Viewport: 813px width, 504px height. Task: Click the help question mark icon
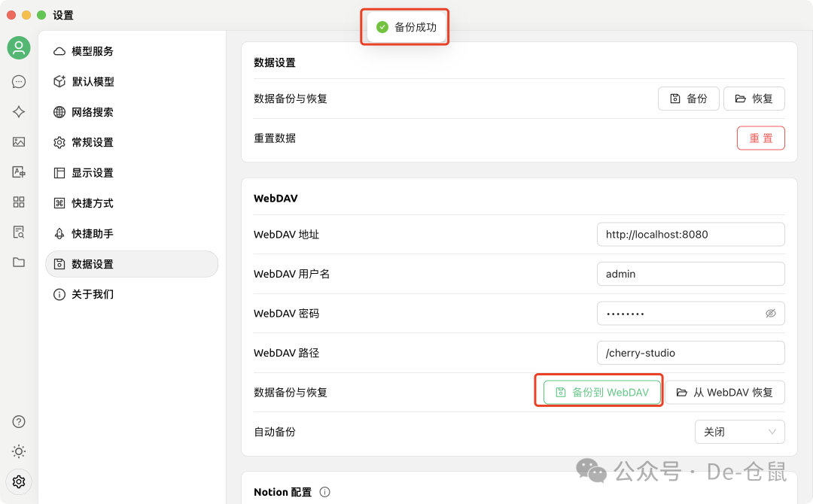[x=19, y=421]
